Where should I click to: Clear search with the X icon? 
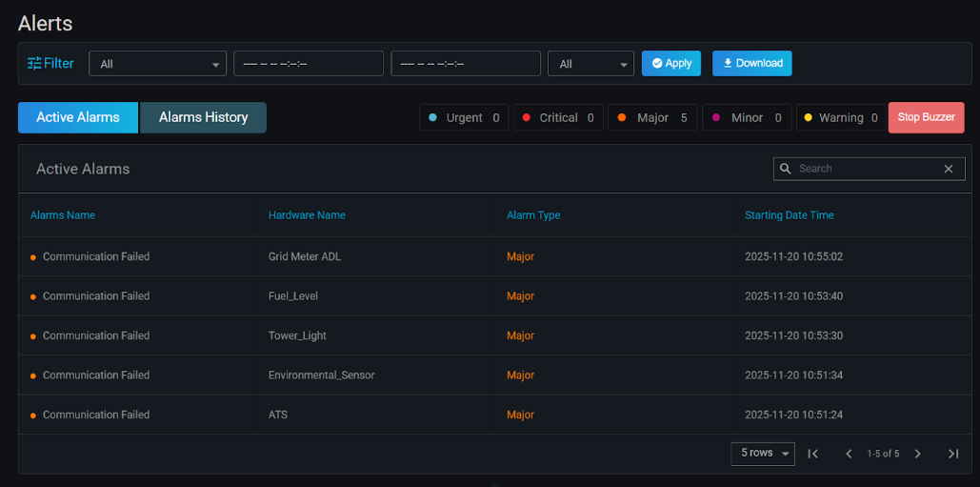tap(949, 169)
